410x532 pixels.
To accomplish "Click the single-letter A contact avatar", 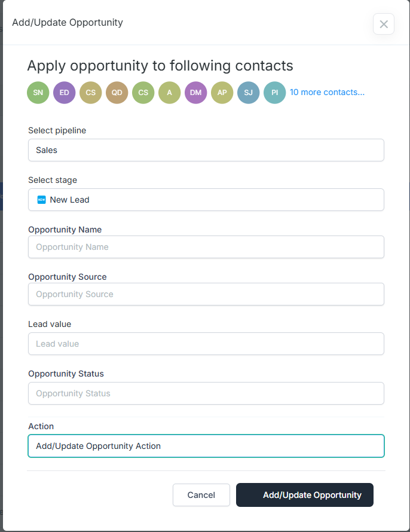I will click(170, 93).
